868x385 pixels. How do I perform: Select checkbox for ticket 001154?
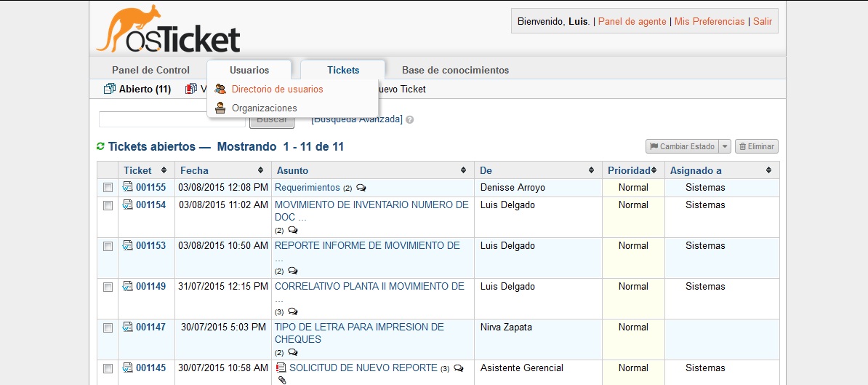tap(108, 205)
